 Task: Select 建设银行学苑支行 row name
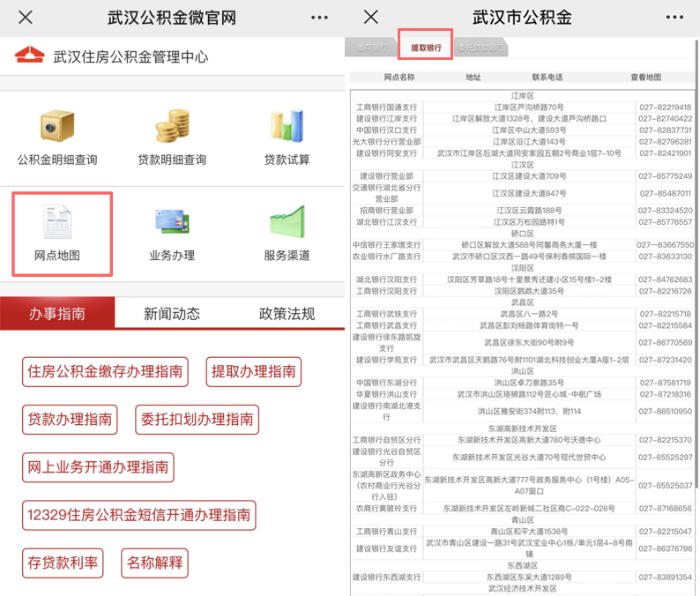click(x=387, y=360)
